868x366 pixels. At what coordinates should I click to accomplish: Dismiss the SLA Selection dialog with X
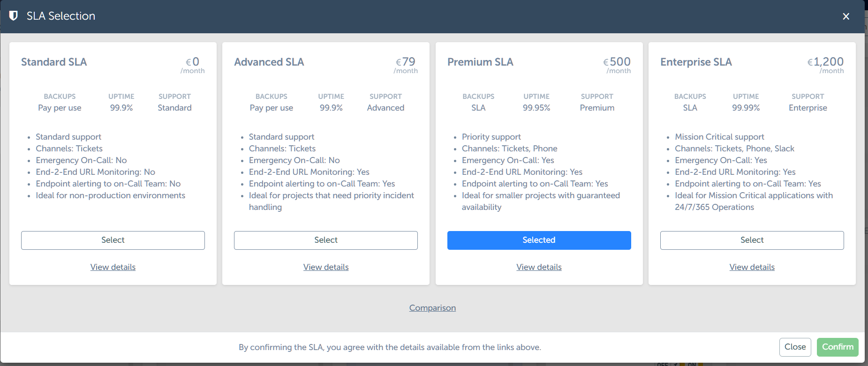click(x=846, y=16)
